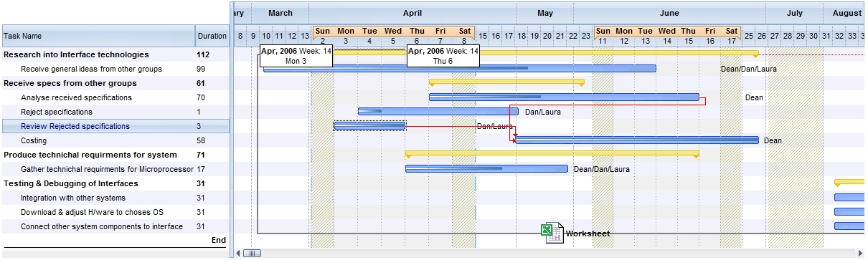Click the June month header

[669, 13]
